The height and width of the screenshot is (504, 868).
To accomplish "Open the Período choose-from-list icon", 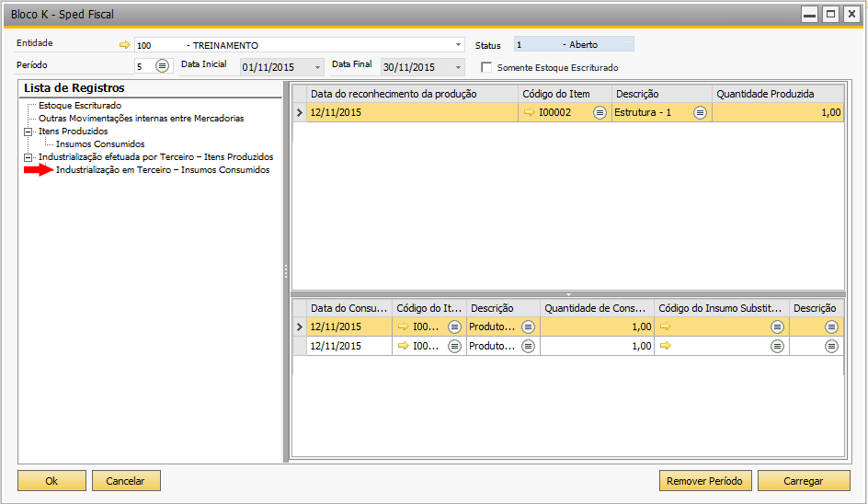I will coord(162,66).
